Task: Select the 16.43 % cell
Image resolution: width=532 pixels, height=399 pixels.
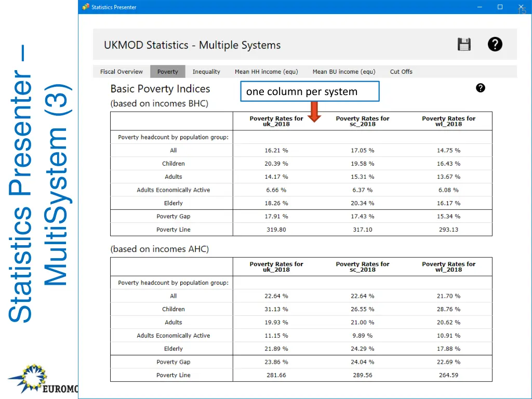Action: (x=448, y=164)
